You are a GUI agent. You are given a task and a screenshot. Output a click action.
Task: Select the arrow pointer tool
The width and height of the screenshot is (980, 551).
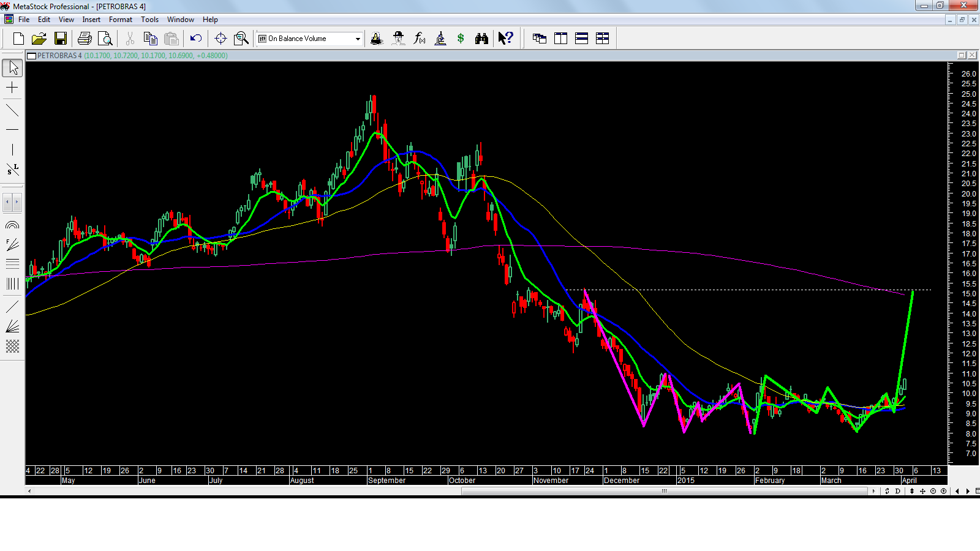click(x=12, y=67)
